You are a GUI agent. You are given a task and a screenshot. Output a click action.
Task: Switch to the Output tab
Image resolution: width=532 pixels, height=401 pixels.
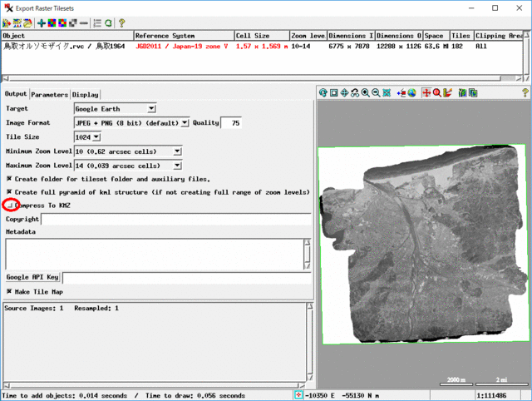click(x=16, y=94)
